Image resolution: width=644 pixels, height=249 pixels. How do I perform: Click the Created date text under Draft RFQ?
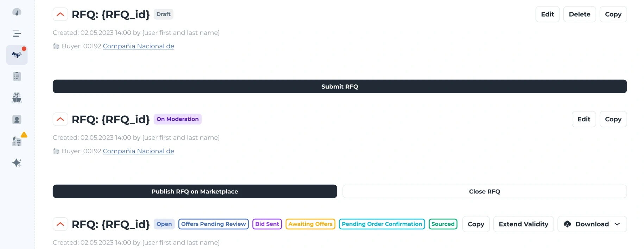(136, 33)
